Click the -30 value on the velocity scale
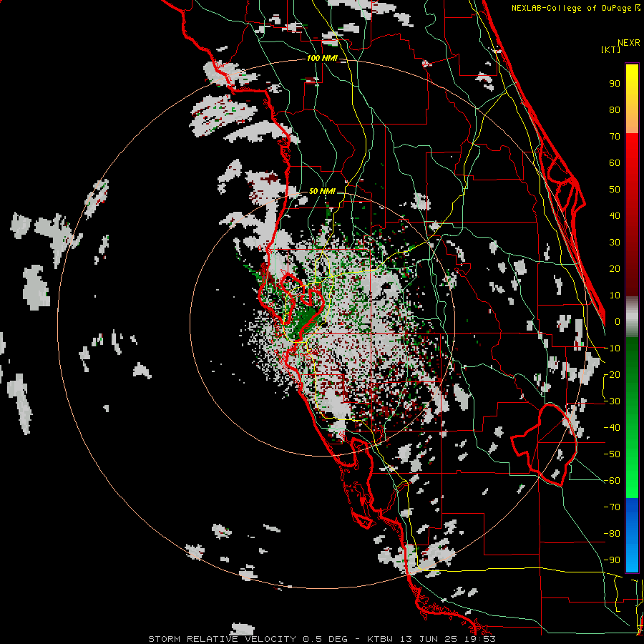 click(x=612, y=401)
